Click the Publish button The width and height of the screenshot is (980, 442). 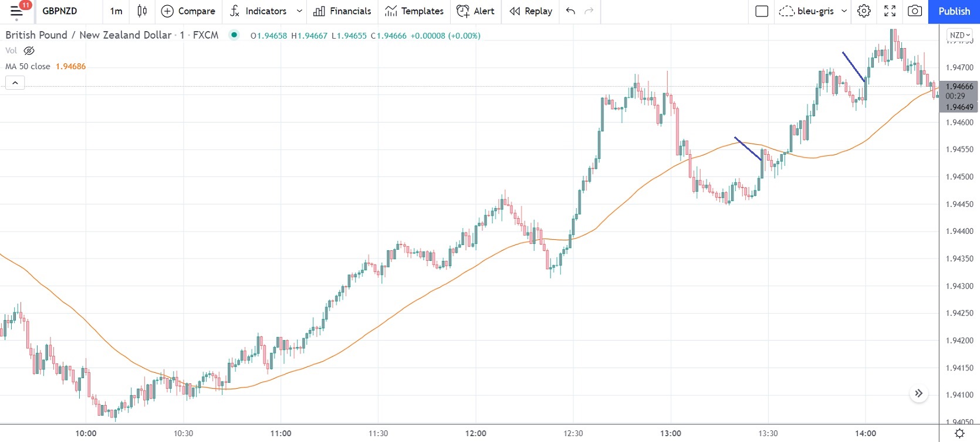tap(954, 11)
